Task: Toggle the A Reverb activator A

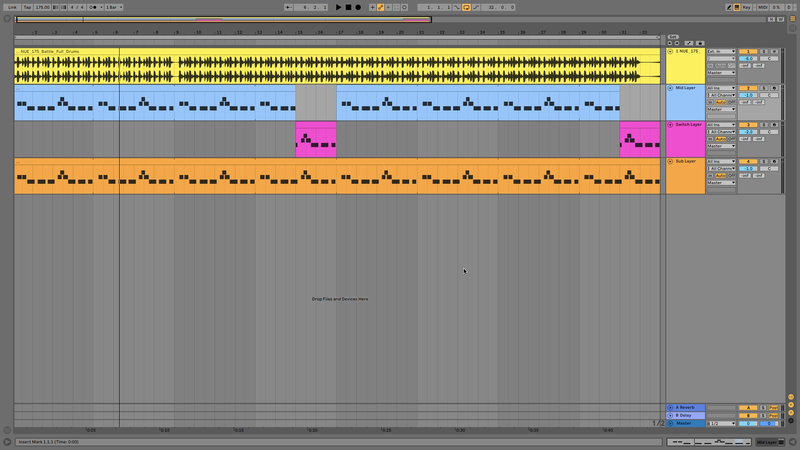Action: (x=748, y=408)
